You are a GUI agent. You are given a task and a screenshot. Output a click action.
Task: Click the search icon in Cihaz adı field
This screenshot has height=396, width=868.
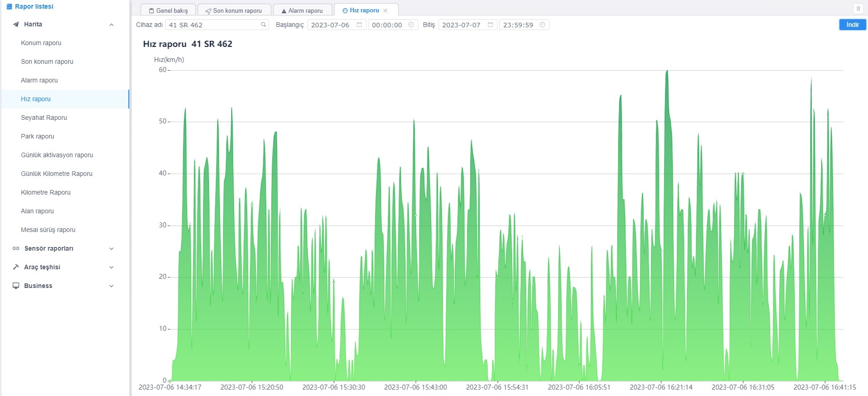pos(263,25)
